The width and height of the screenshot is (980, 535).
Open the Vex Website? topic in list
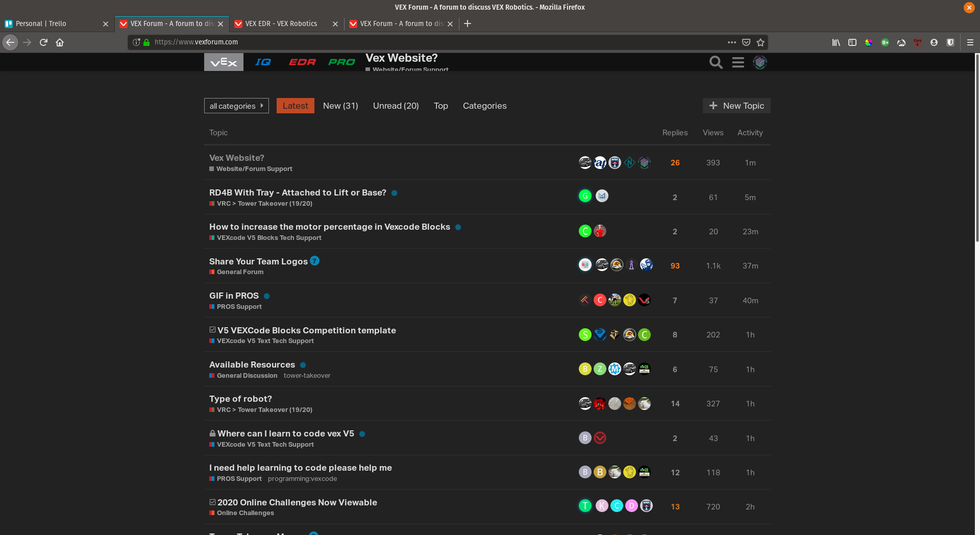[x=237, y=158]
